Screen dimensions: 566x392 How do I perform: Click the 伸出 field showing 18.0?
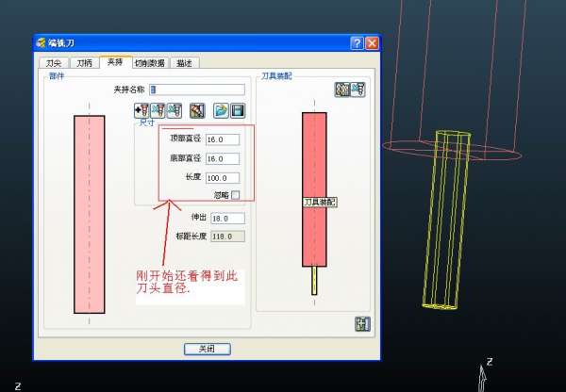pos(227,219)
